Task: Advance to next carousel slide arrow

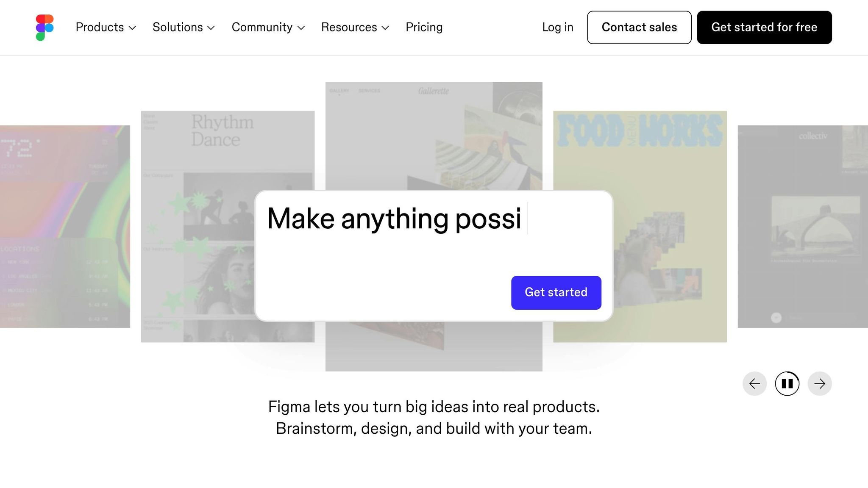Action: pos(820,384)
